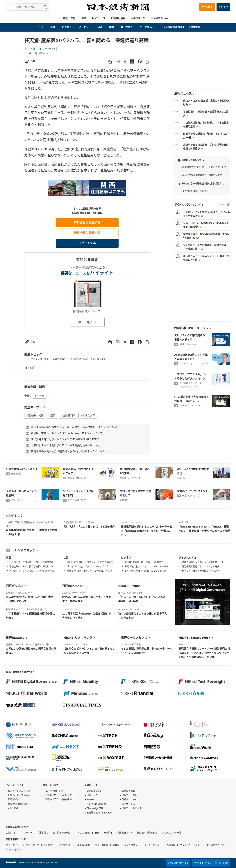Select the #控訴審判決 keyword tag
Image resolution: width=236 pixels, height=868 pixels.
(68, 416)
